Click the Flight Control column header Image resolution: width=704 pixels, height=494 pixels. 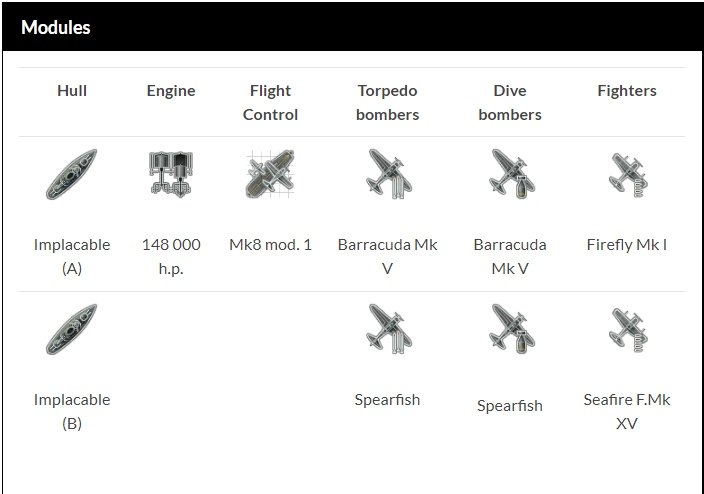270,102
